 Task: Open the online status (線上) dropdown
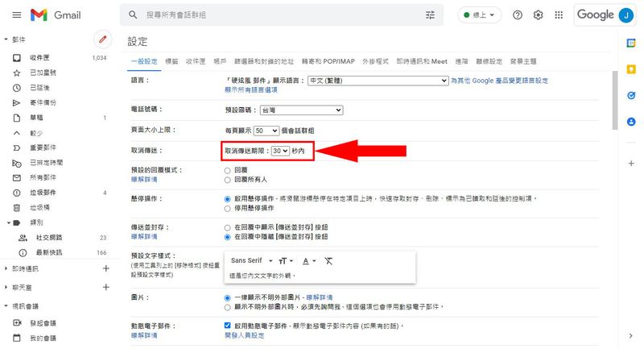coord(479,15)
